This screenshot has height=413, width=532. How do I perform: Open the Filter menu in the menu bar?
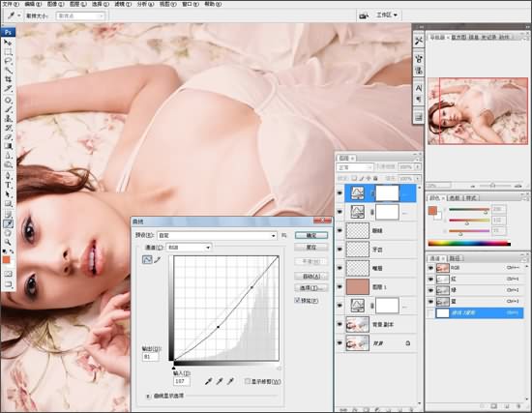tap(122, 4)
